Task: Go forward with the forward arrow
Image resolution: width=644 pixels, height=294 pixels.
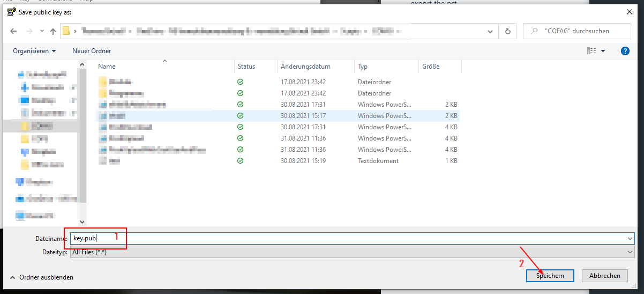Action: 29,31
